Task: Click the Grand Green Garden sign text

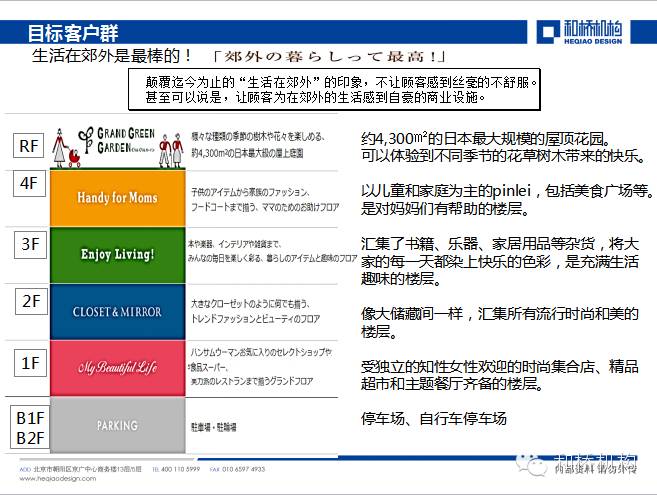Action: click(126, 140)
